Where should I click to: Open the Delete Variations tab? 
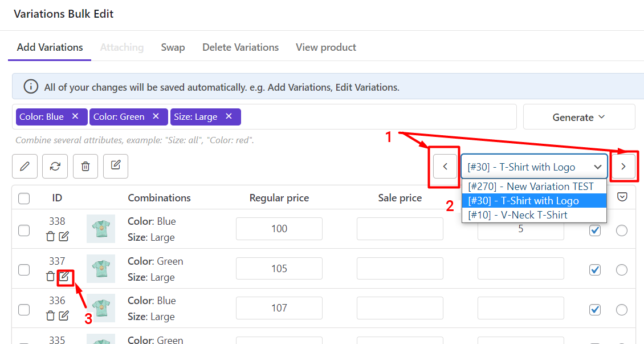[x=241, y=47]
